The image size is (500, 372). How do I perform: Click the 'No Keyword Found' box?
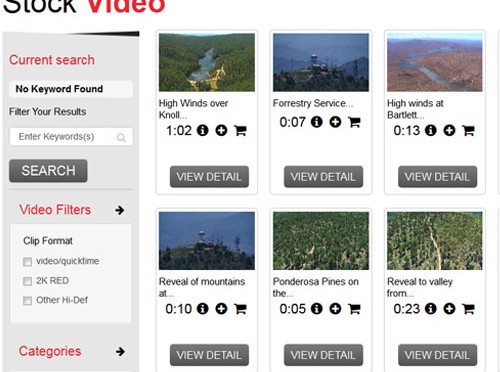click(x=71, y=89)
